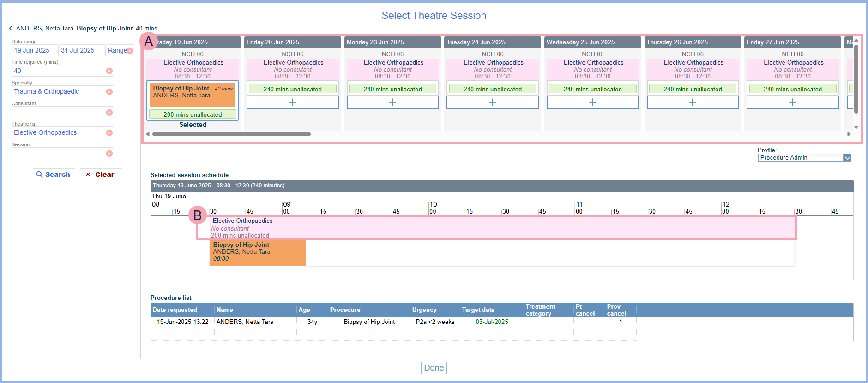Viewport: 868px width, 383px height.
Task: Clear the Session field using its red x icon
Action: point(109,154)
